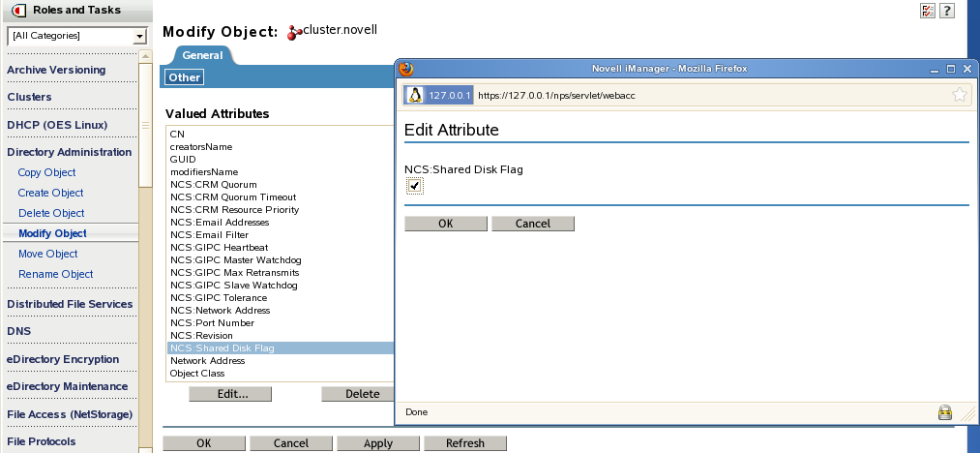Select Object Class attribute

282,373
